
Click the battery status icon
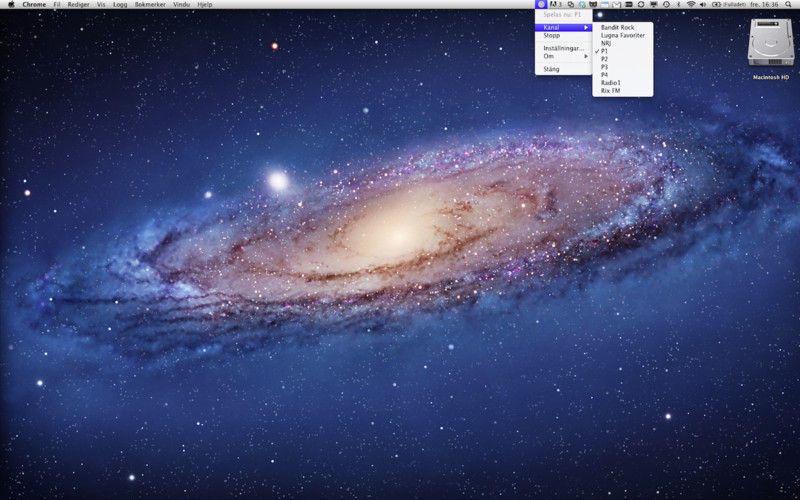pyautogui.click(x=716, y=4)
